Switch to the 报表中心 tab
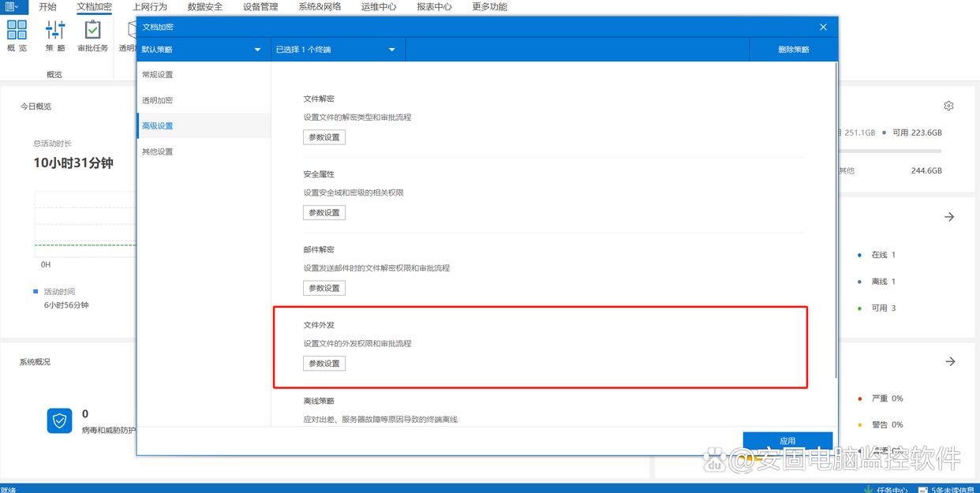The image size is (980, 493). 434,6
